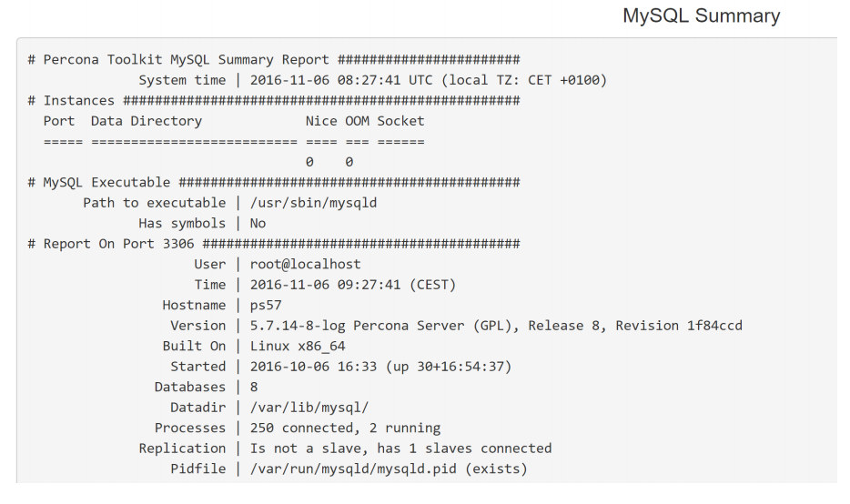Click the MySQL Summary heading
The height and width of the screenshot is (504, 850).
tap(725, 15)
